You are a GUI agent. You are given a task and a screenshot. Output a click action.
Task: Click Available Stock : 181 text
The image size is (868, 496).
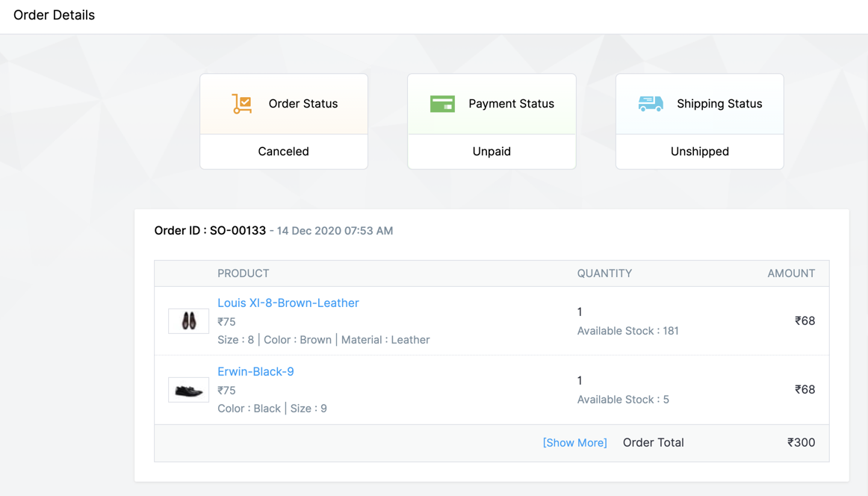pyautogui.click(x=627, y=331)
